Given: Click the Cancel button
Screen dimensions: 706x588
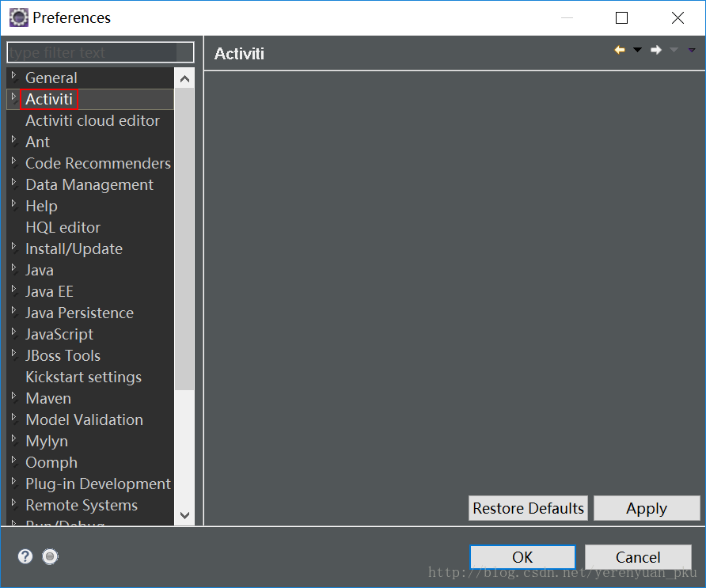Looking at the screenshot, I should [x=638, y=557].
